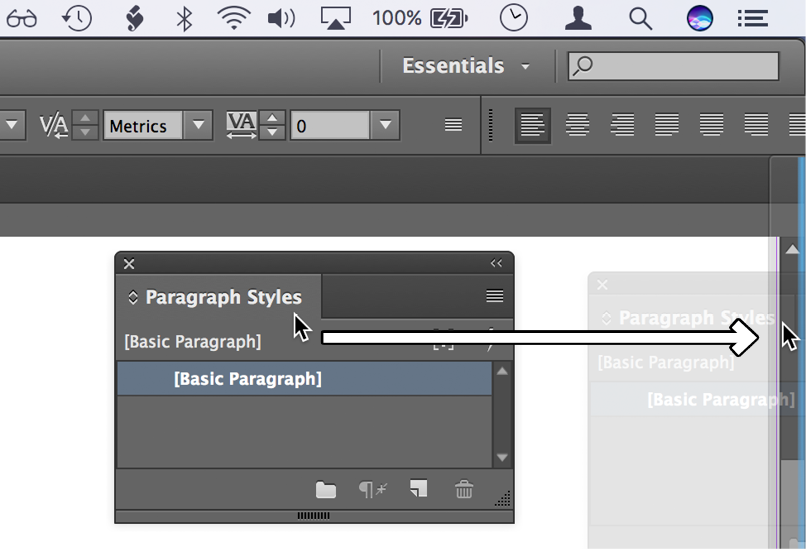Expand the kerning Metrics dropdown

point(199,126)
